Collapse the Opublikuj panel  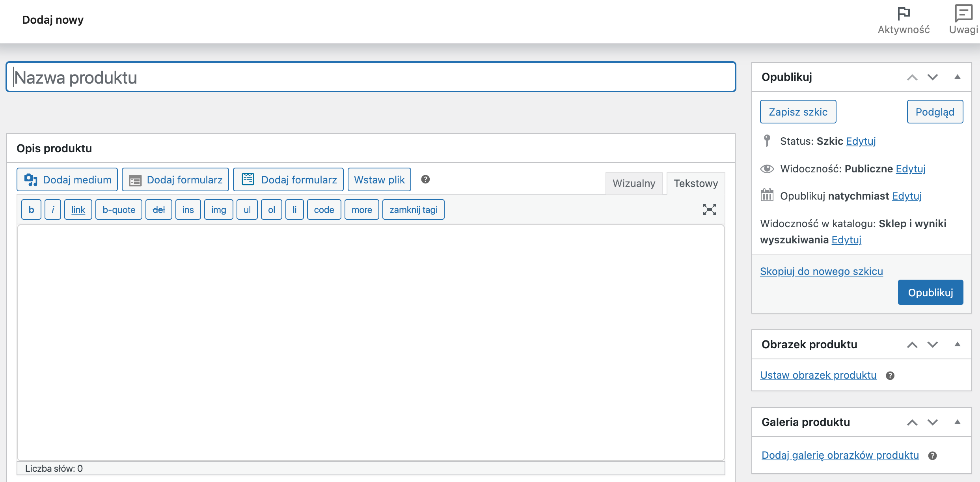tap(957, 77)
